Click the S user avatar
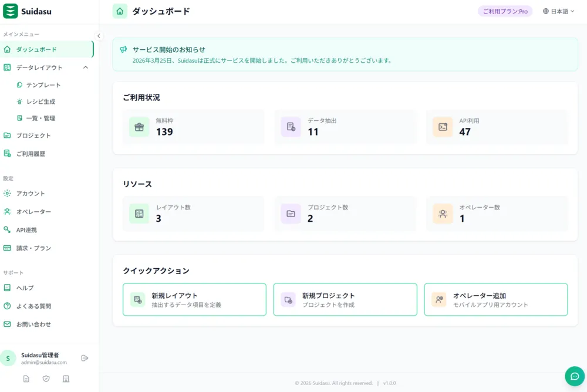Image resolution: width=587 pixels, height=392 pixels. tap(8, 359)
